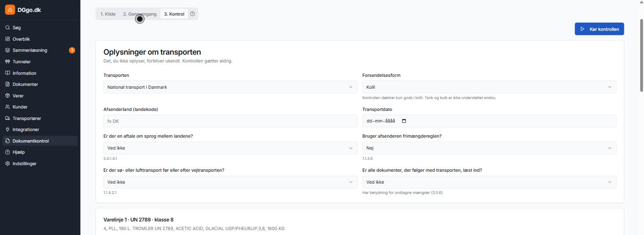Click the Dokumentkontrol icon in sidebar
The width and height of the screenshot is (644, 235).
pyautogui.click(x=7, y=141)
